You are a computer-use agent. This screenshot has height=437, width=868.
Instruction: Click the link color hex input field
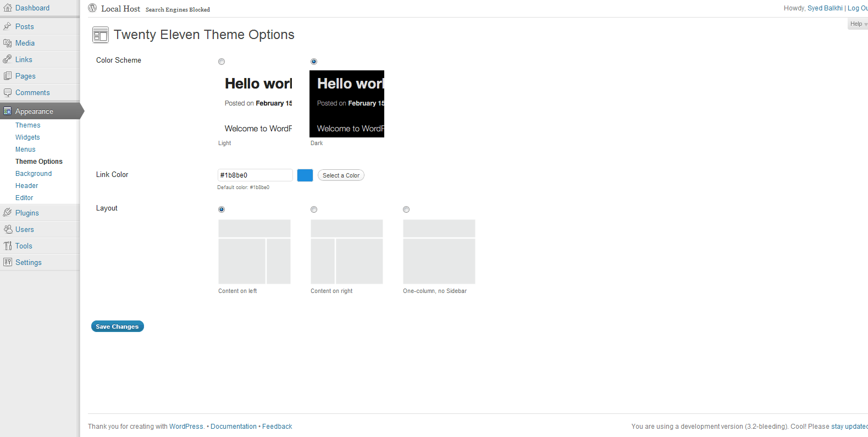click(x=255, y=175)
